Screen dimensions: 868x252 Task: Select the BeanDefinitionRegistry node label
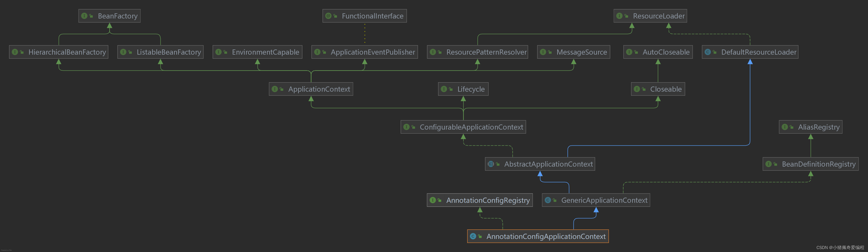[819, 164]
